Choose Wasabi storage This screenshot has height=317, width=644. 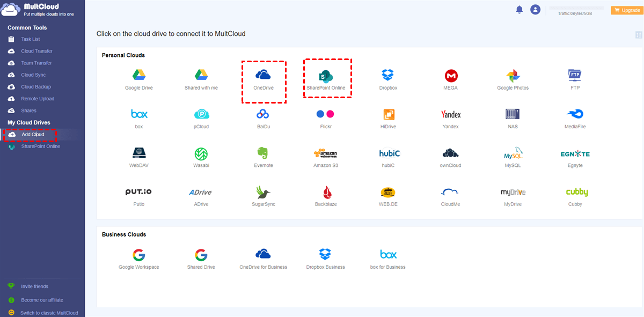pyautogui.click(x=201, y=158)
